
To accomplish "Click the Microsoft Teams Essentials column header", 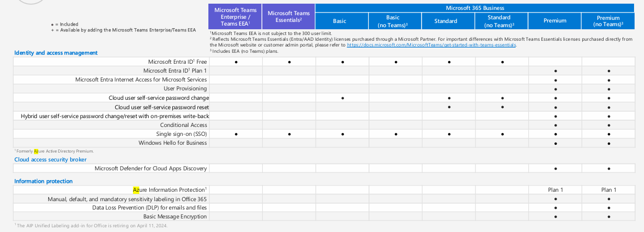I will 288,17.
